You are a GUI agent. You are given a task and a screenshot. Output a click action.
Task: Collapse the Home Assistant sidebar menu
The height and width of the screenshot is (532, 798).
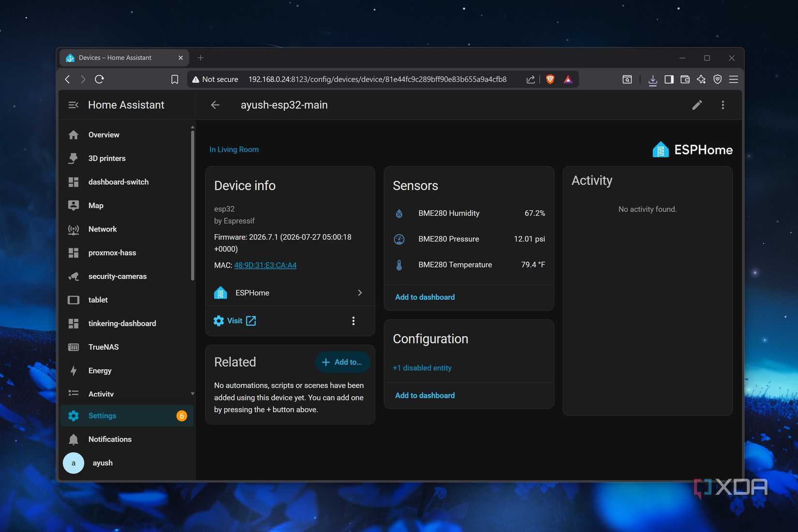point(74,105)
